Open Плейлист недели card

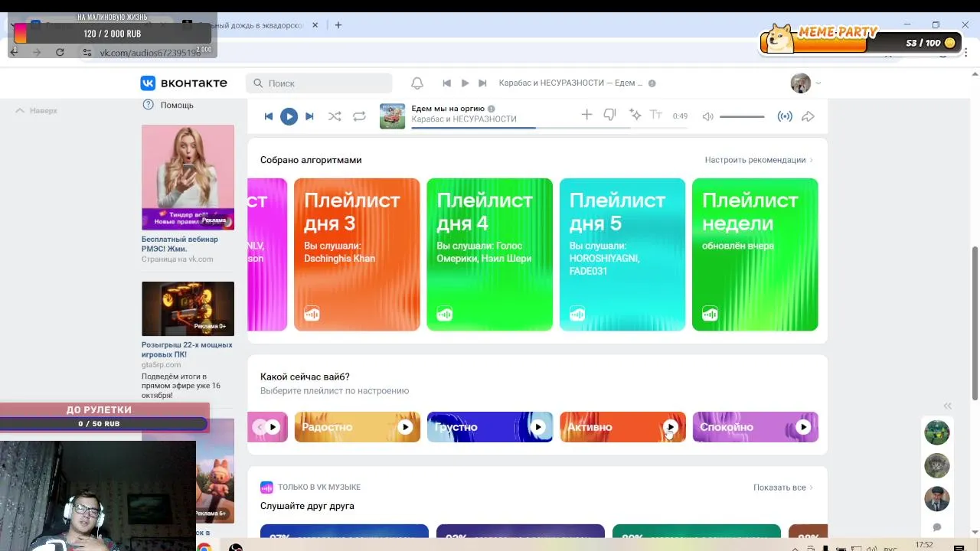[x=755, y=255]
